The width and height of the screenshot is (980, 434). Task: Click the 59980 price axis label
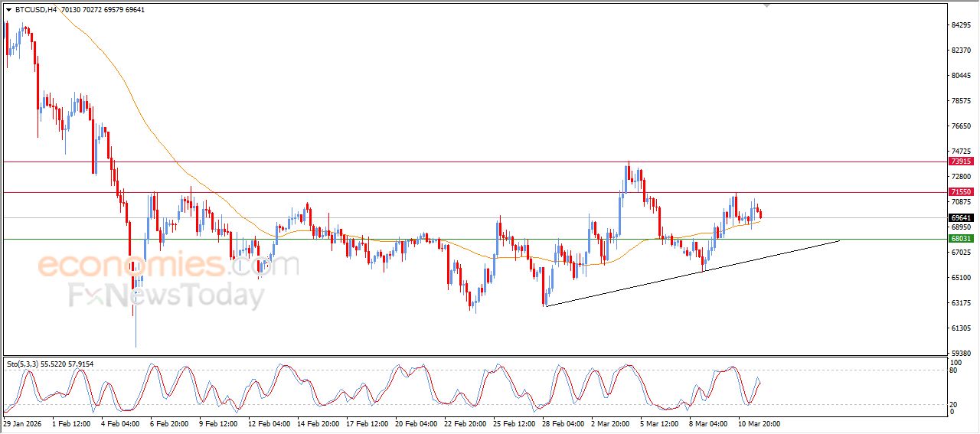960,353
